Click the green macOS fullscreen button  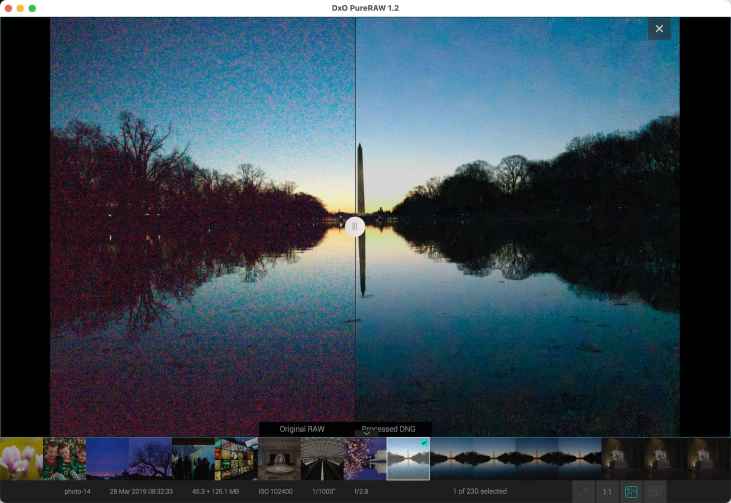(x=32, y=8)
